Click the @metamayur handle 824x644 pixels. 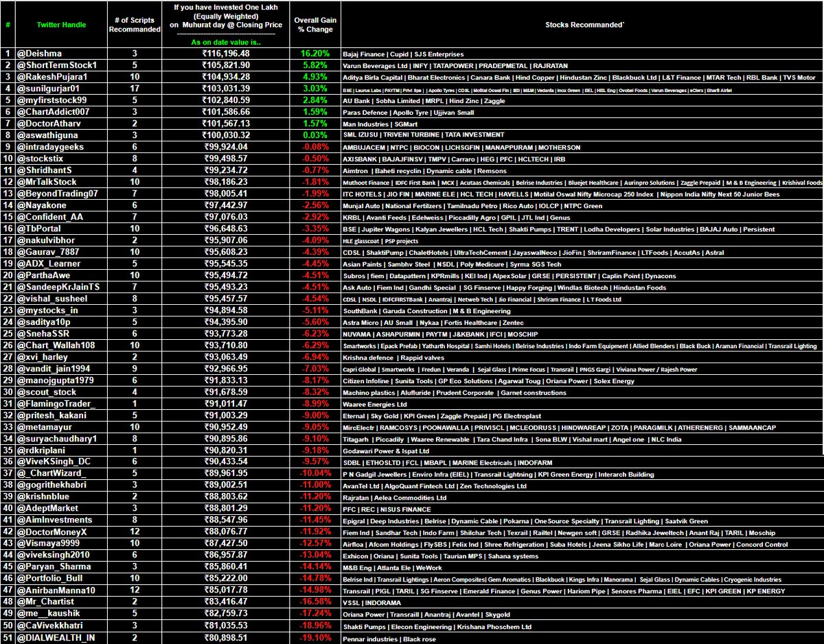43,427
